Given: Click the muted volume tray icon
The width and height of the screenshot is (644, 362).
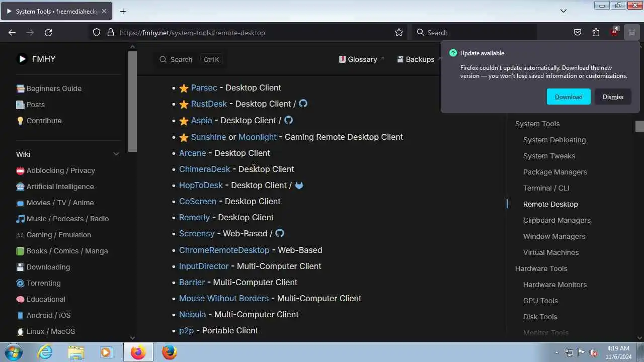Looking at the screenshot, I should pyautogui.click(x=593, y=352).
